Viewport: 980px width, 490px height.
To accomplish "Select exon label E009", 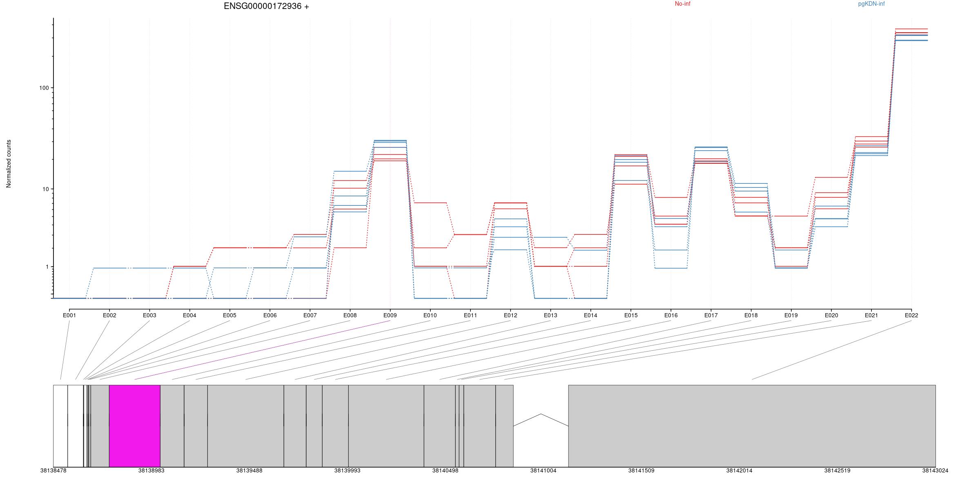I will pos(390,315).
